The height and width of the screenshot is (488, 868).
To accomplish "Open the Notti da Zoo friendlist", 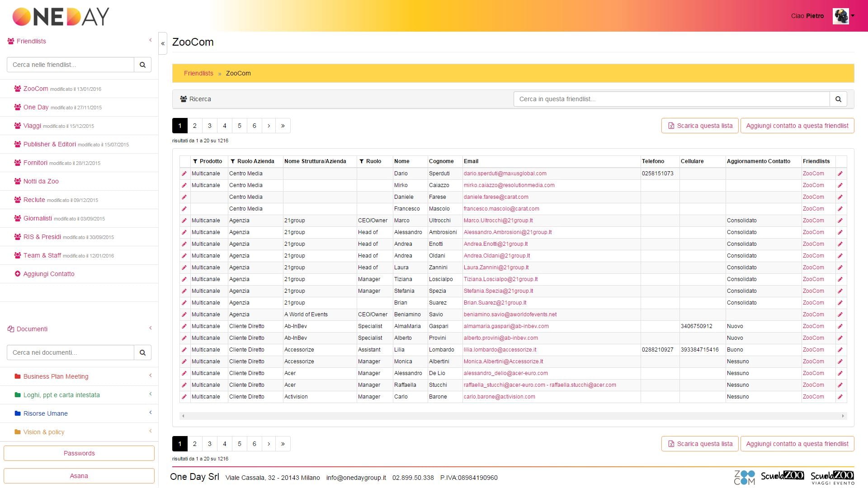I will pos(41,181).
